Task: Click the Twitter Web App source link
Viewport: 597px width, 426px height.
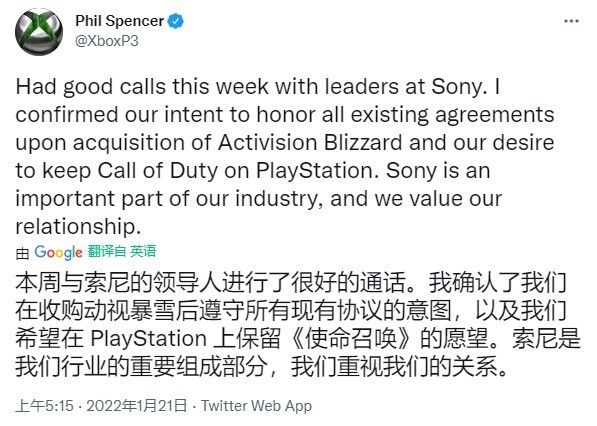Action: pos(256,406)
